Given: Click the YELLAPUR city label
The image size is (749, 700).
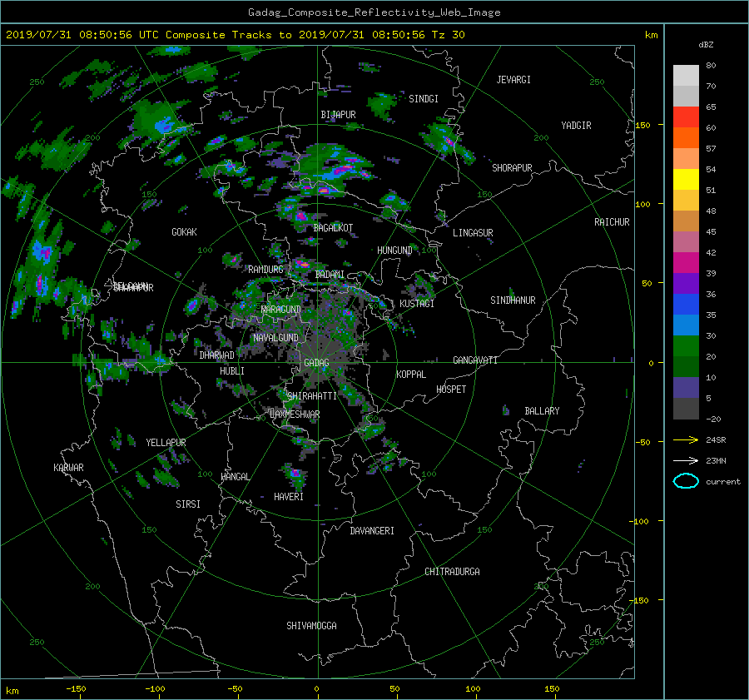Looking at the screenshot, I should pyautogui.click(x=166, y=443).
